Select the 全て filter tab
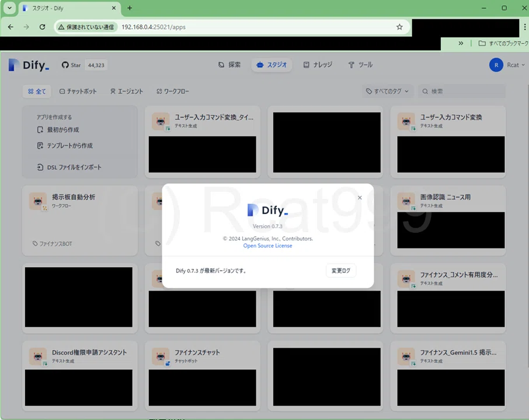The width and height of the screenshot is (529, 420). click(37, 92)
